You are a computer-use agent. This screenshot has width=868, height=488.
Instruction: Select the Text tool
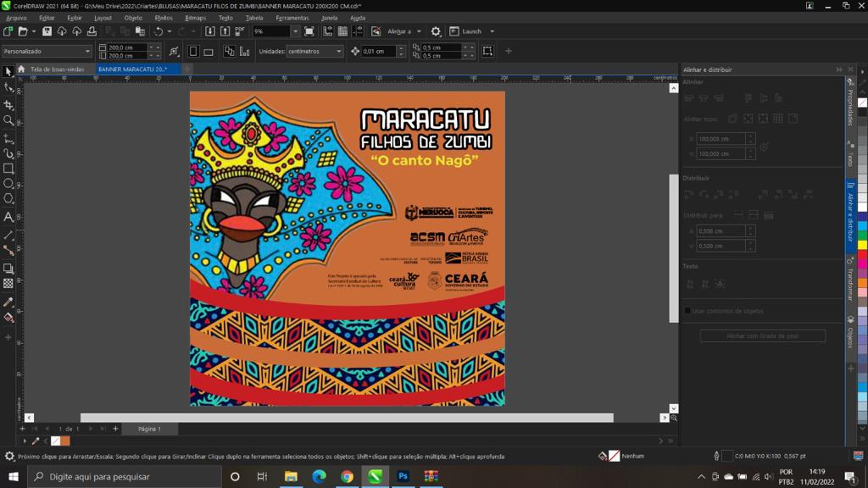click(8, 217)
